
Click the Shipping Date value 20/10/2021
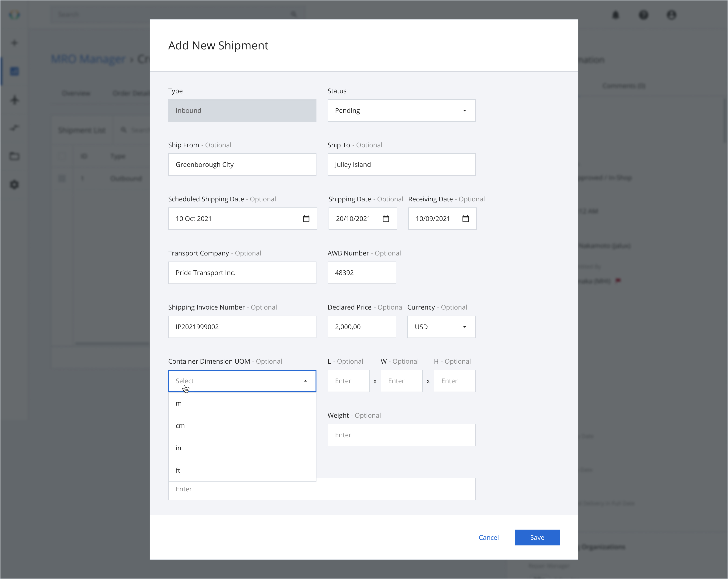click(x=353, y=219)
